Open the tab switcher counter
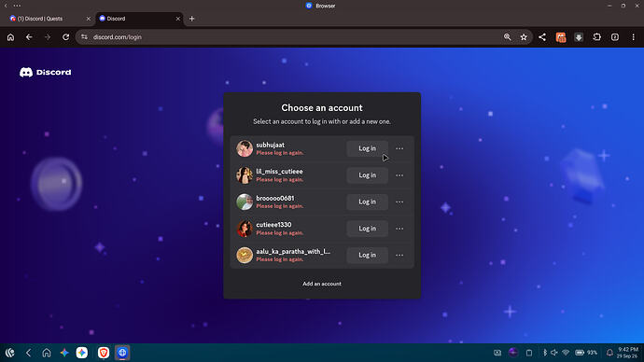This screenshot has width=644, height=362. [615, 37]
